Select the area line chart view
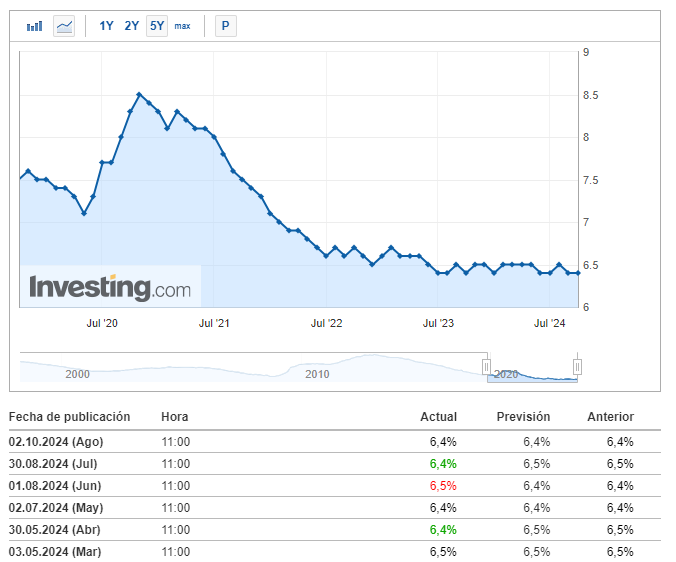This screenshot has width=676, height=562. pos(64,26)
